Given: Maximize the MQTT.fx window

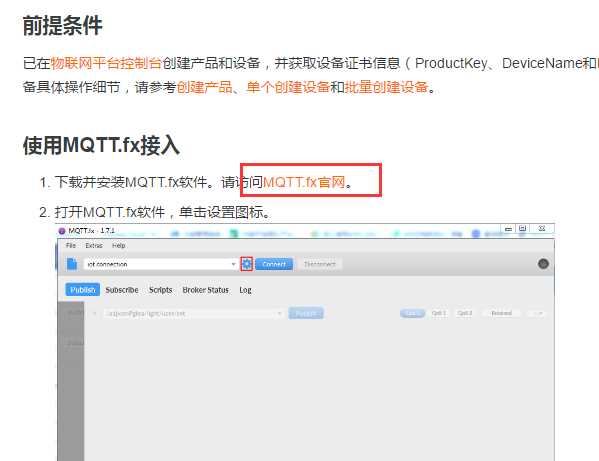Looking at the screenshot, I should (x=523, y=229).
